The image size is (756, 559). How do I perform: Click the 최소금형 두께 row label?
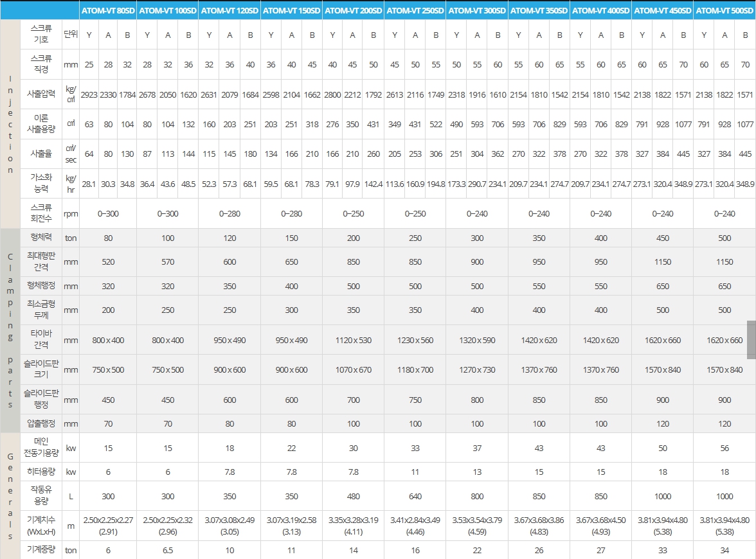click(41, 310)
